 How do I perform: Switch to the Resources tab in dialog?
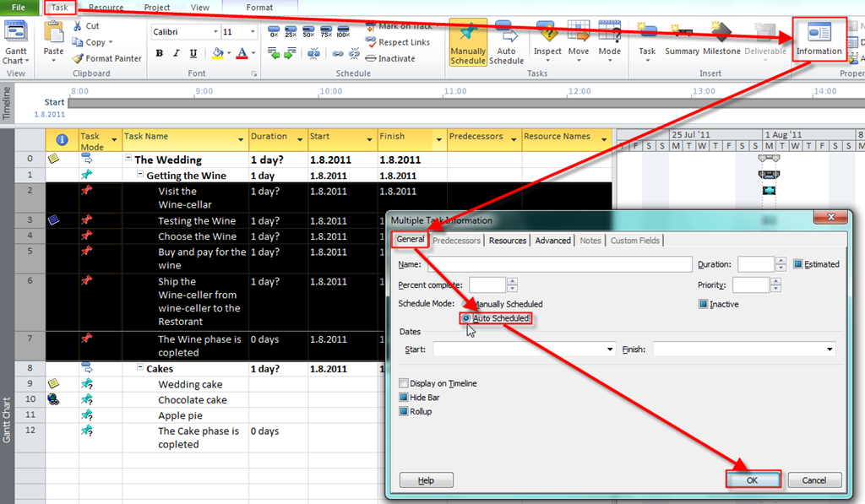click(x=508, y=241)
